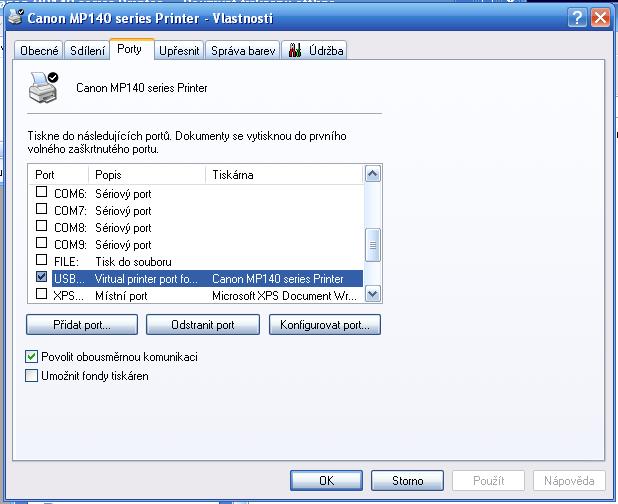The image size is (618, 504).
Task: Click 'Microsoft XPS Document Wr...' cell
Action: [284, 296]
